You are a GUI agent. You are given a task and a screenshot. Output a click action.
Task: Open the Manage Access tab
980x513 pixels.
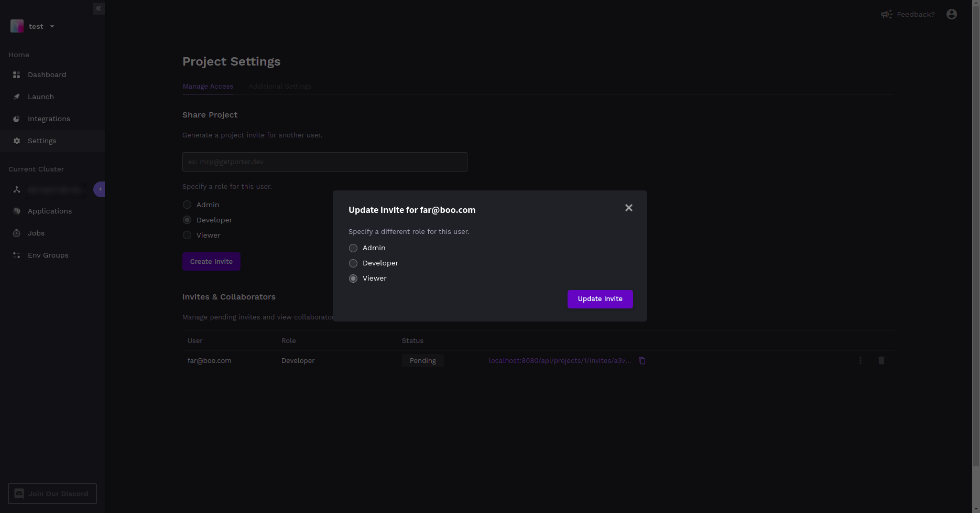pyautogui.click(x=208, y=87)
